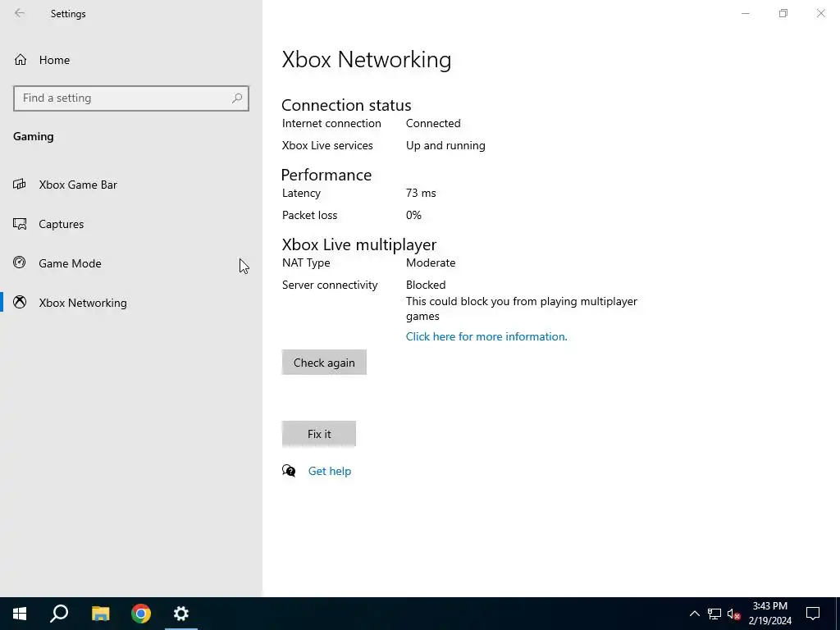This screenshot has width=840, height=630.
Task: Select the 73 ms latency value
Action: tap(421, 194)
